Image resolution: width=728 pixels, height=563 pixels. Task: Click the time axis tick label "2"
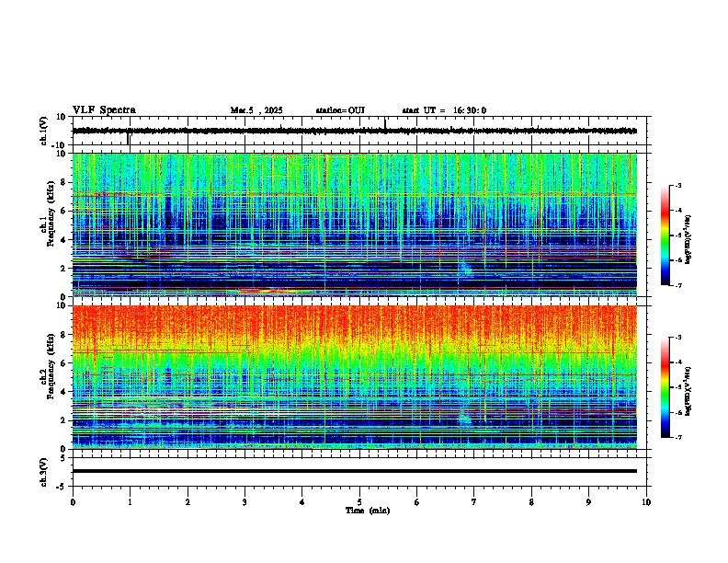(x=188, y=502)
